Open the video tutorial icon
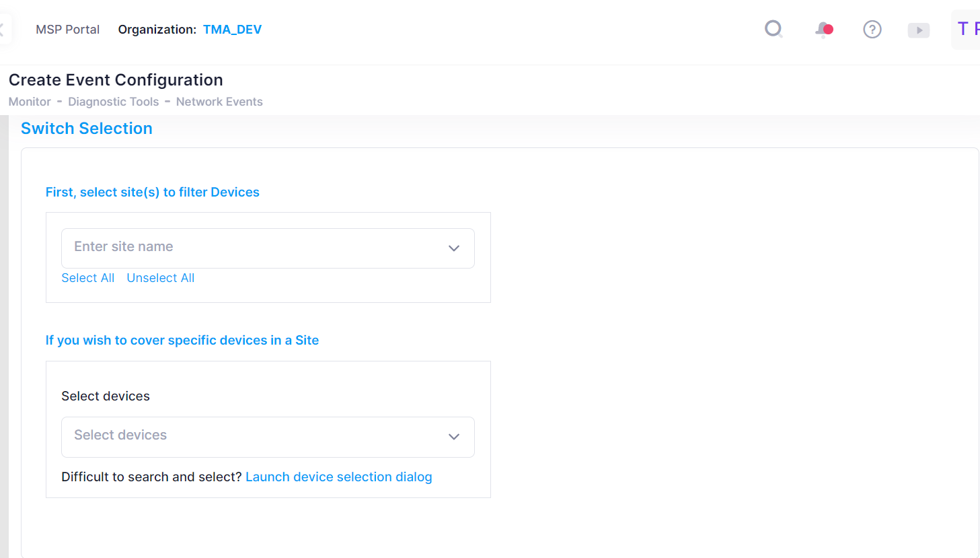Image resolution: width=980 pixels, height=558 pixels. pyautogui.click(x=918, y=30)
